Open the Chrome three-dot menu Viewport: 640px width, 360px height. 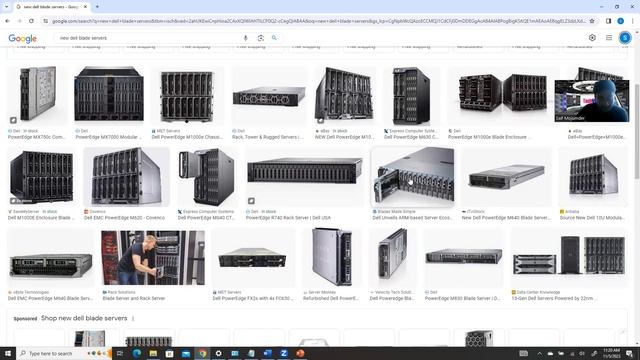click(x=633, y=21)
